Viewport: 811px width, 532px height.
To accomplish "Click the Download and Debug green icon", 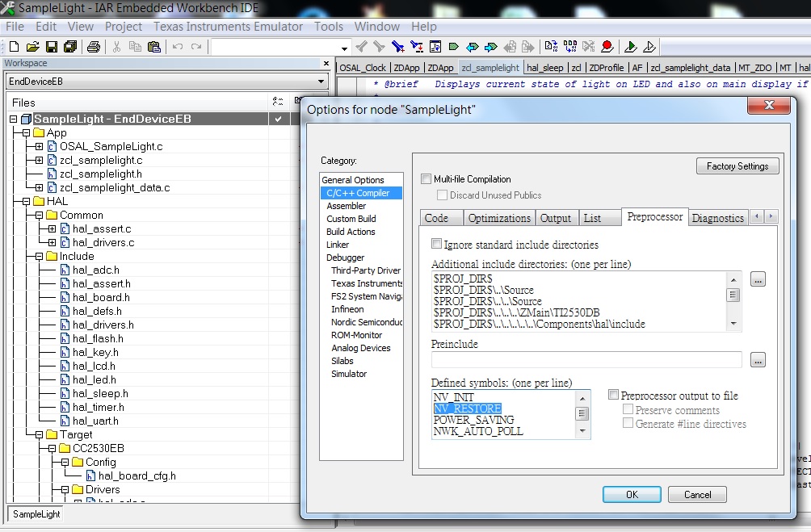I will [631, 47].
